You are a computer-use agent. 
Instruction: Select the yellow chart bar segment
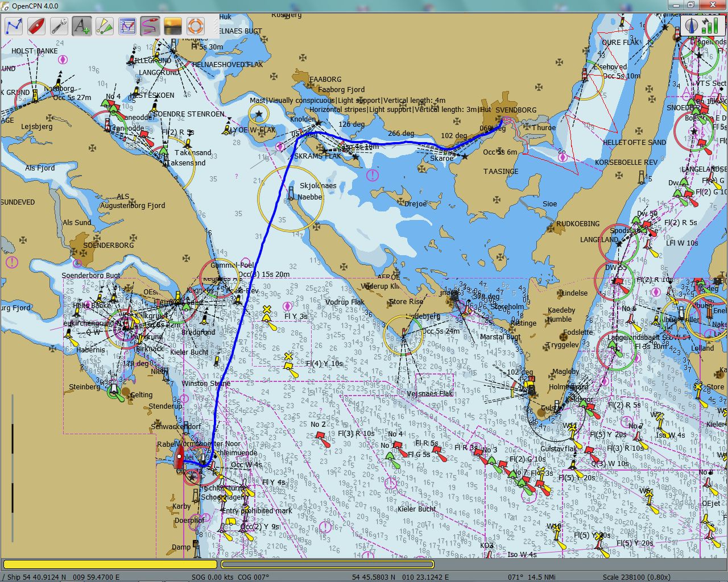(x=110, y=564)
